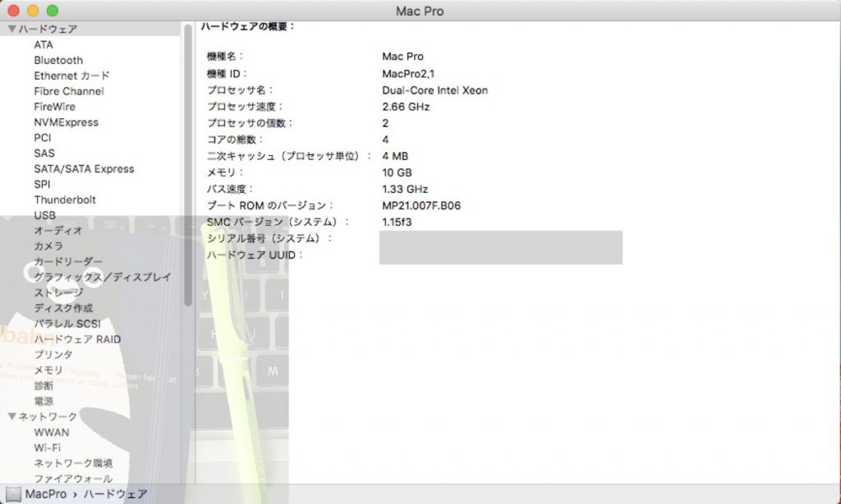Select ATA in the sidebar

pyautogui.click(x=44, y=44)
